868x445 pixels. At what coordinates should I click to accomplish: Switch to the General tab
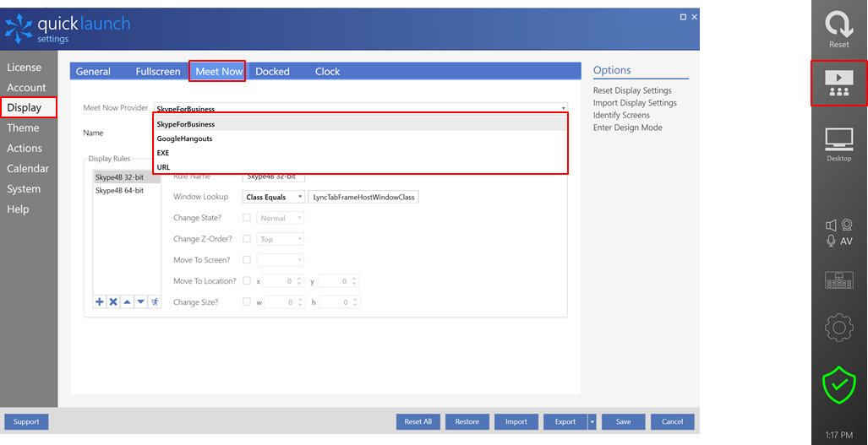[x=93, y=71]
